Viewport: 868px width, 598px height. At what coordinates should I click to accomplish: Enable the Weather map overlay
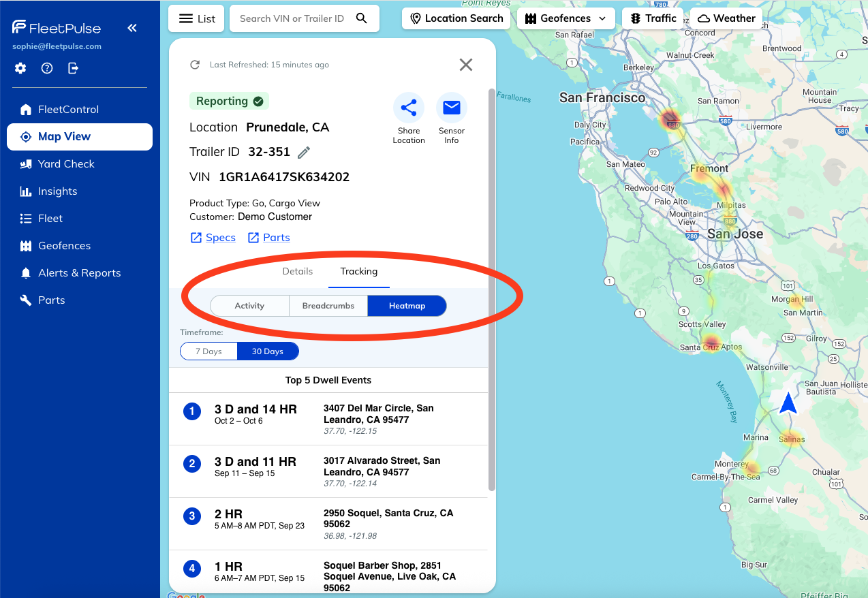726,18
